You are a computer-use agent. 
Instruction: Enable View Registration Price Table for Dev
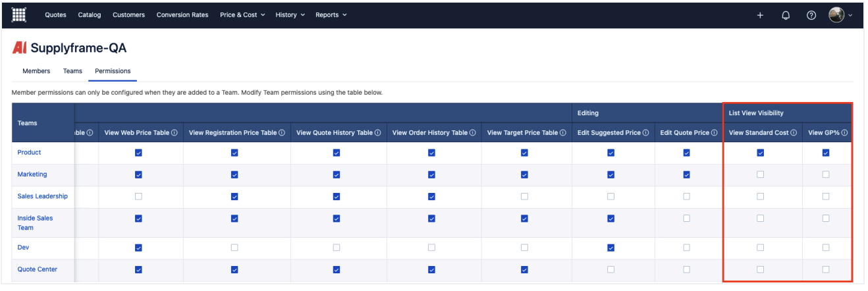234,248
